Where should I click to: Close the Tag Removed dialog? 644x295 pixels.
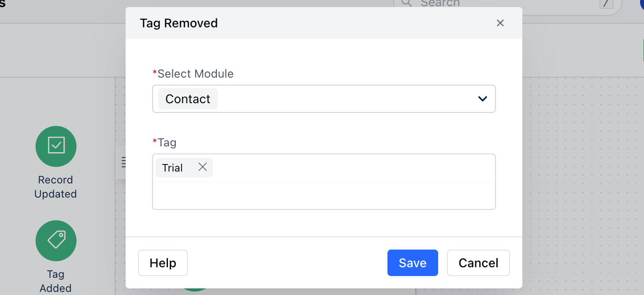(x=500, y=23)
